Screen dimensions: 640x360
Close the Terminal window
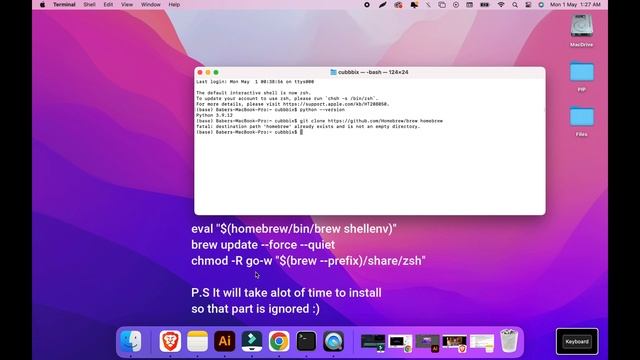coord(200,72)
